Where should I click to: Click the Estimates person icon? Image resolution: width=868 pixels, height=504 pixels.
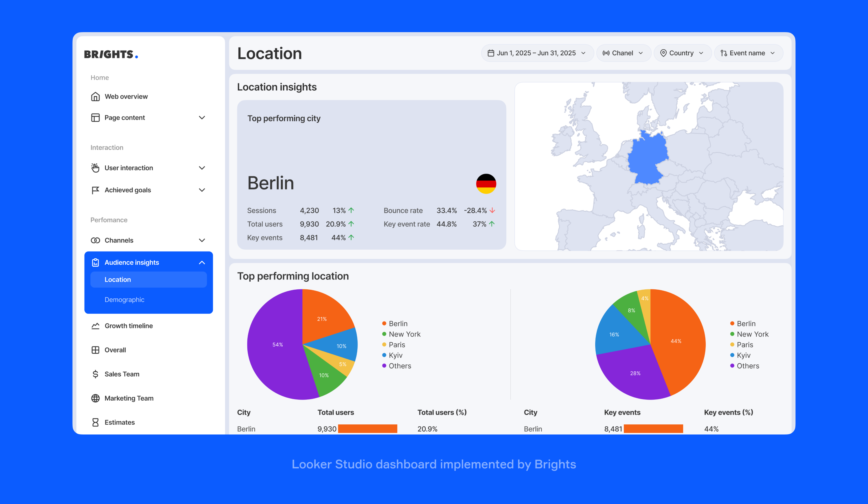pyautogui.click(x=95, y=422)
